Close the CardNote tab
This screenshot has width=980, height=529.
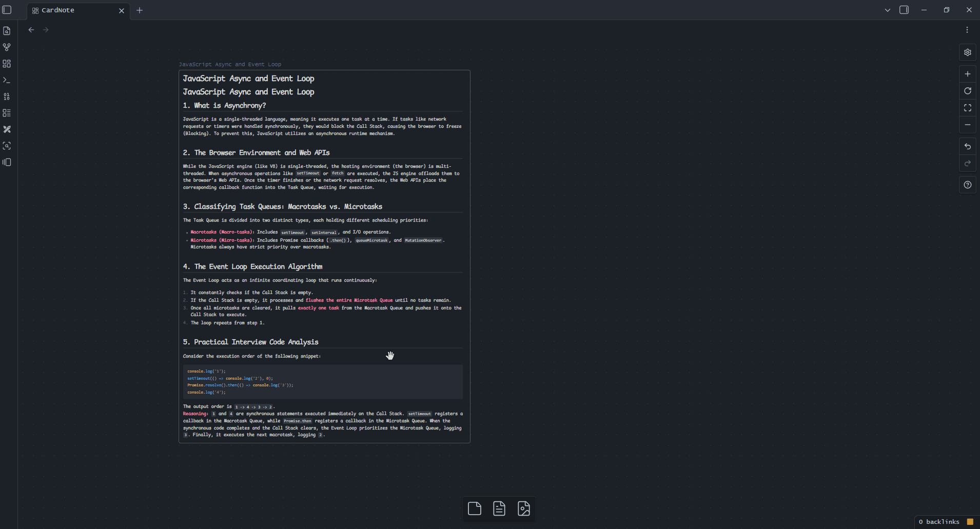pyautogui.click(x=122, y=11)
